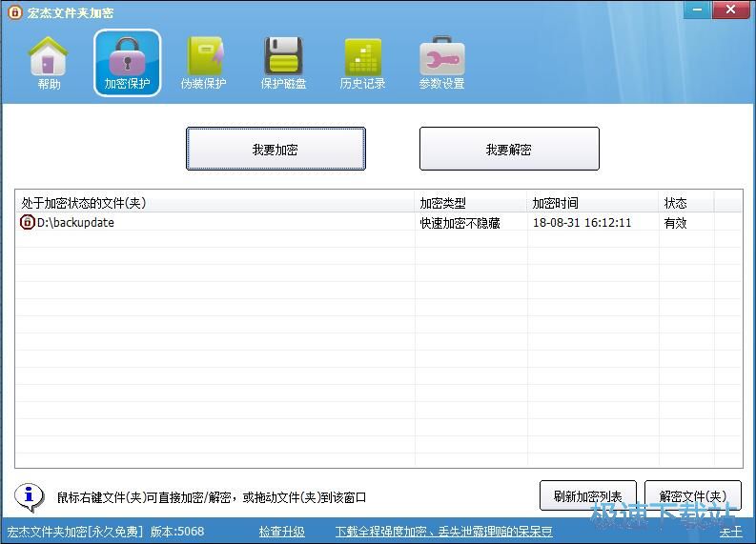Minimize the 宏杰文件夹加密 window
756x544 pixels.
[x=697, y=10]
